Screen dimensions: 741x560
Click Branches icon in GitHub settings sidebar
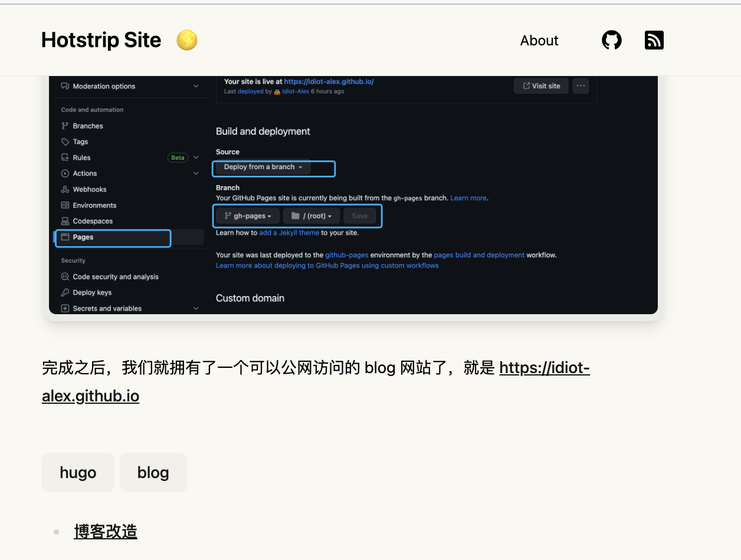[x=65, y=126]
